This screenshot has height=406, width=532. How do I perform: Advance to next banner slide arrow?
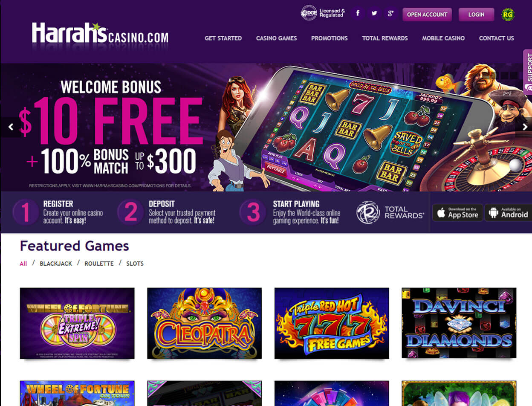(x=525, y=127)
